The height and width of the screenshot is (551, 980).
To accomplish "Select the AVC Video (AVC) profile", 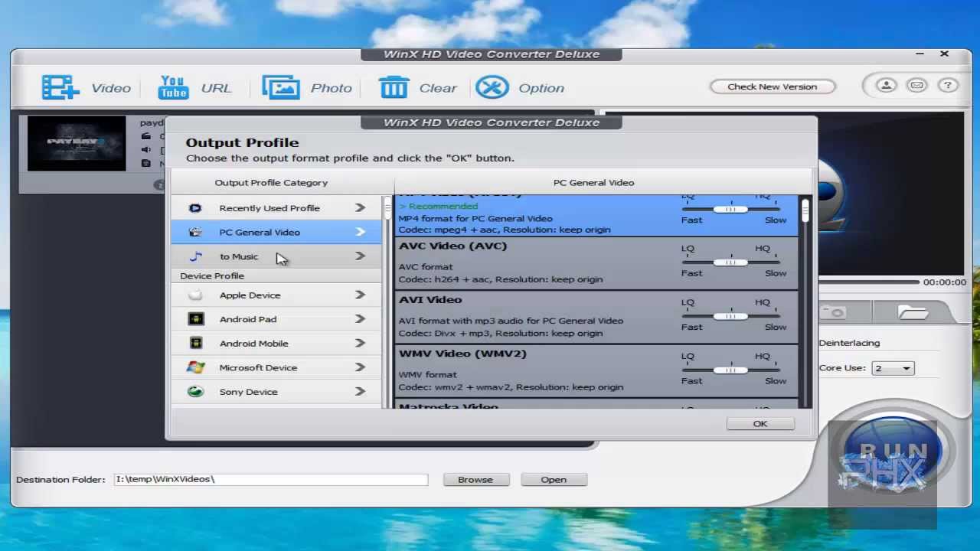I will pyautogui.click(x=596, y=263).
